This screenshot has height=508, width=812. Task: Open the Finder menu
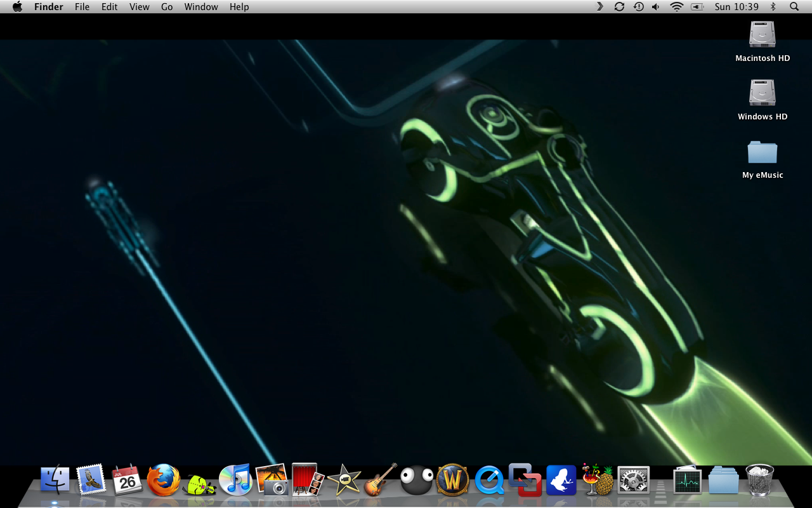tap(49, 7)
